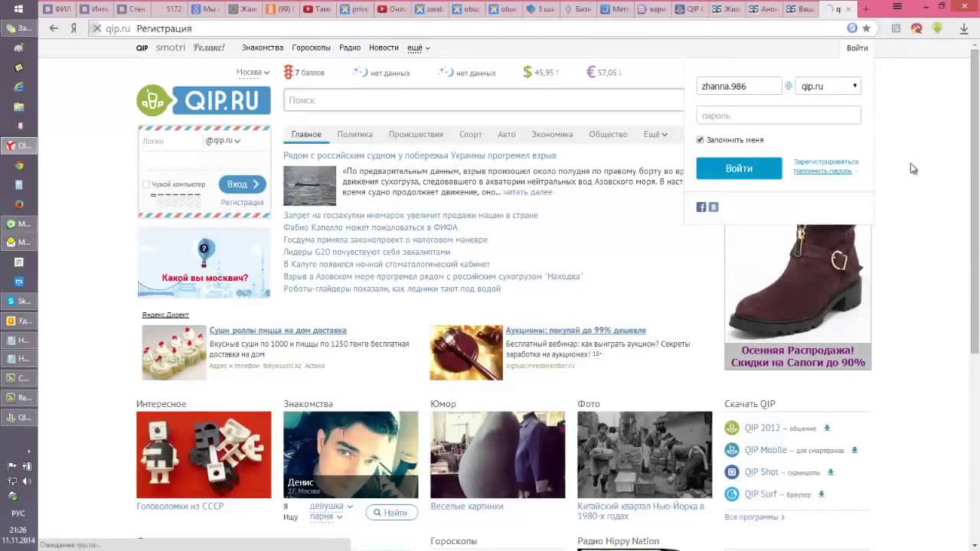980x551 pixels.
Task: Open Windows Start button
Action: point(18,9)
